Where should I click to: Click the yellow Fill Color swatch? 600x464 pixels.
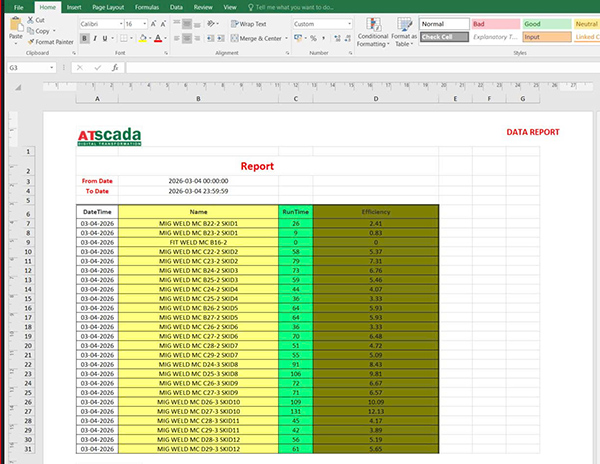142,39
